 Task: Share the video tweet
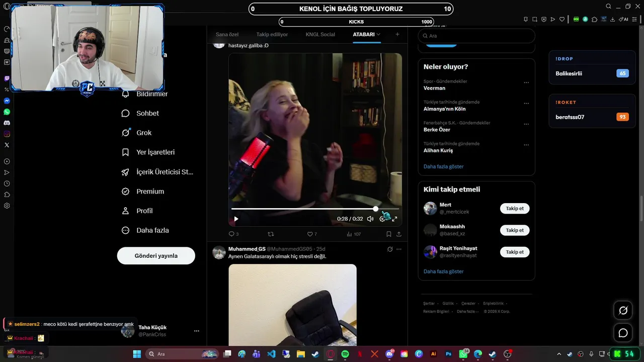point(399,234)
